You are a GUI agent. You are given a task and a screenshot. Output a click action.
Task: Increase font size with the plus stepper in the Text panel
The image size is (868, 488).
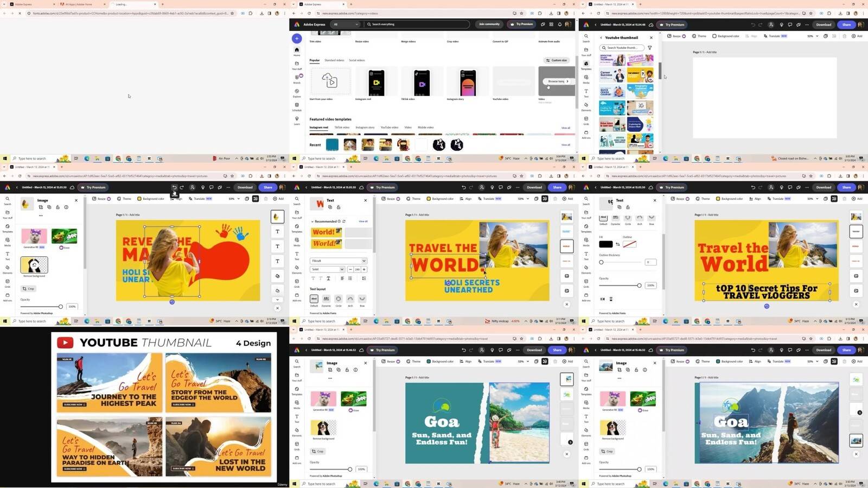click(364, 269)
